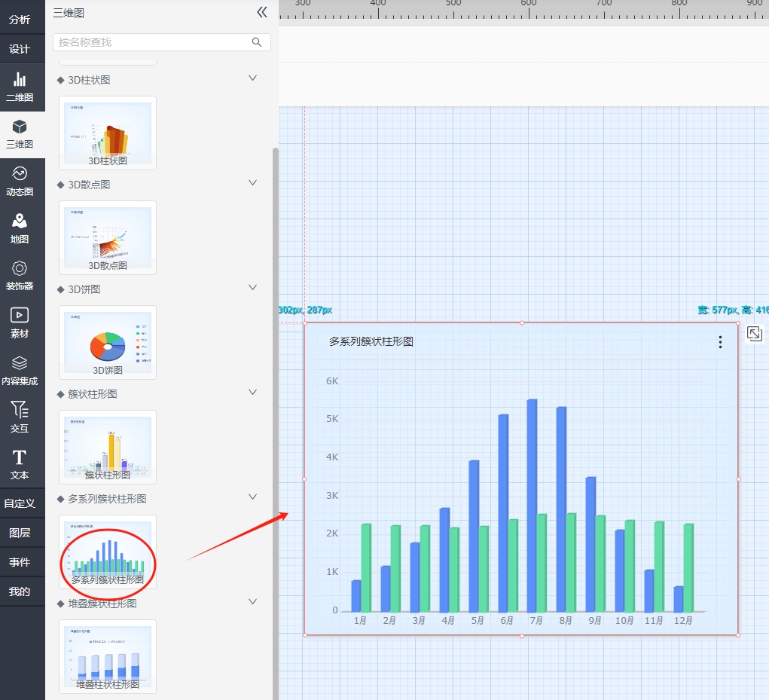Select the 3D散点图 thumbnail
This screenshot has width=769, height=700.
[x=108, y=237]
